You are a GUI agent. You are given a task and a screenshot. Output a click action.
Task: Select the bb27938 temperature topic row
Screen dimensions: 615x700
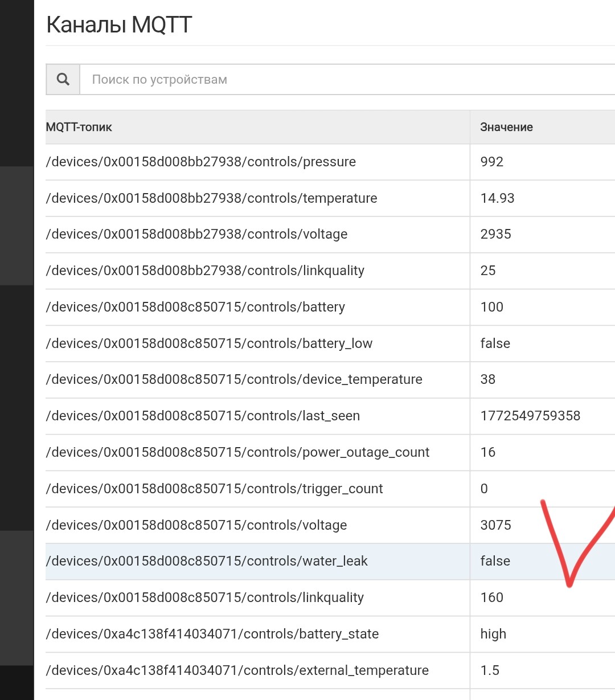[x=212, y=198]
